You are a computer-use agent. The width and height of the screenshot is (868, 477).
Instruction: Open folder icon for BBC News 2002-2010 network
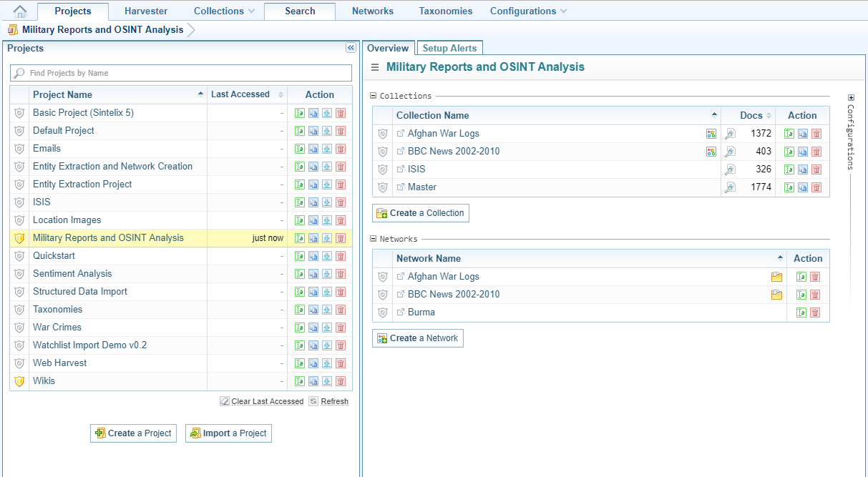pyautogui.click(x=776, y=295)
